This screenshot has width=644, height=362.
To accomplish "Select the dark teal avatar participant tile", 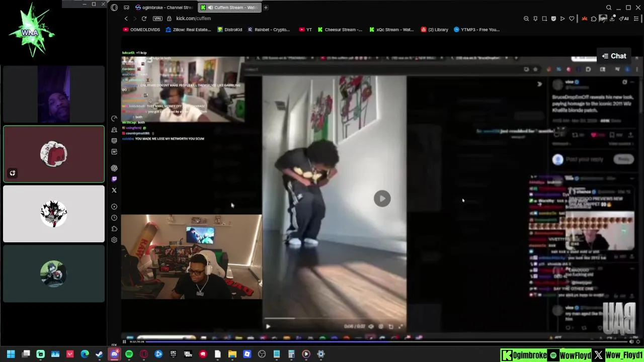I will [x=54, y=274].
